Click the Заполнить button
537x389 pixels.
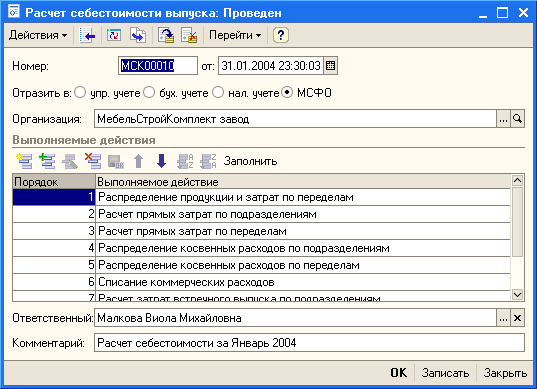[x=250, y=161]
